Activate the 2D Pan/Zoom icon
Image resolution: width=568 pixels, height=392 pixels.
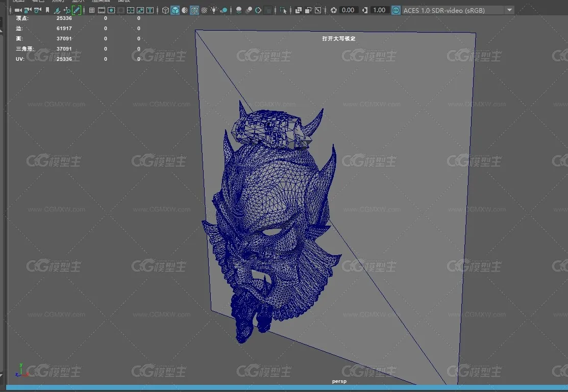[67, 10]
